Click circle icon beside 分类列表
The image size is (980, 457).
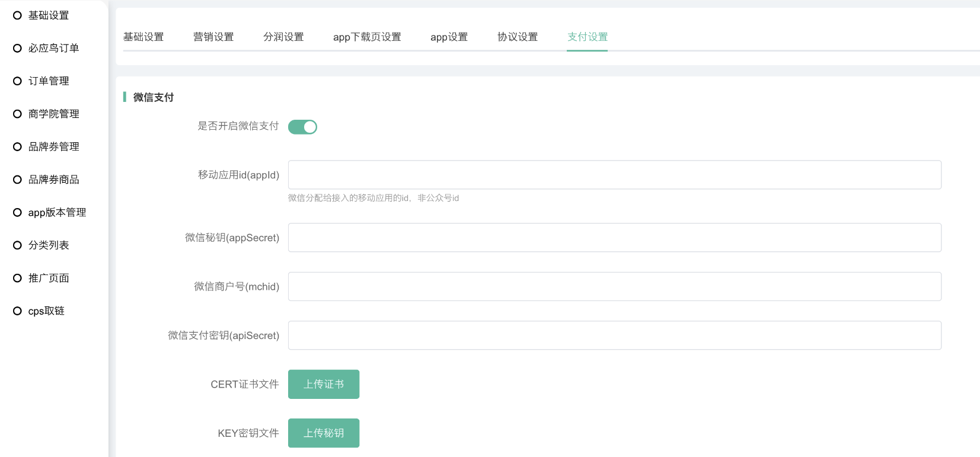pos(17,245)
